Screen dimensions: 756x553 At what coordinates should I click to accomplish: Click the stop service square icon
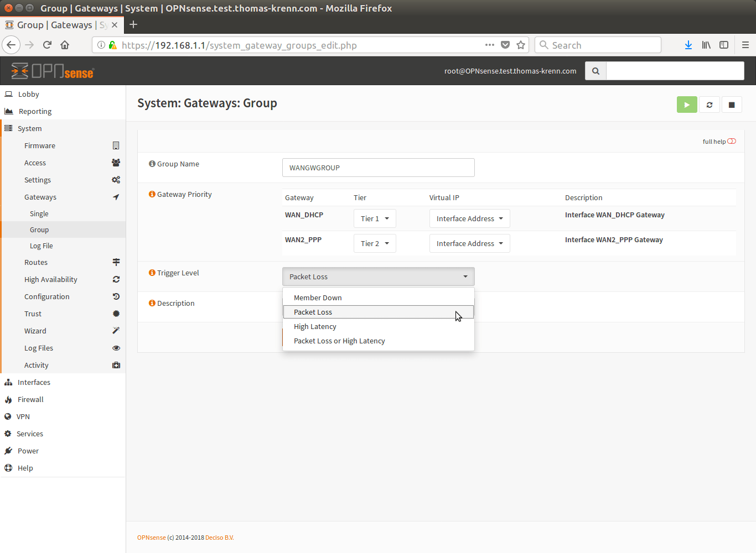(731, 105)
